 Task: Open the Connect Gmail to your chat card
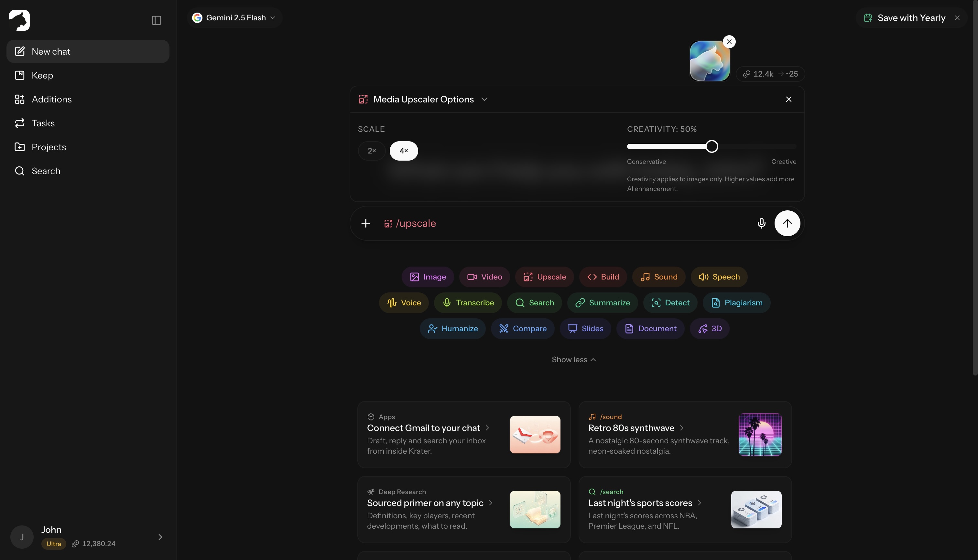pyautogui.click(x=463, y=435)
